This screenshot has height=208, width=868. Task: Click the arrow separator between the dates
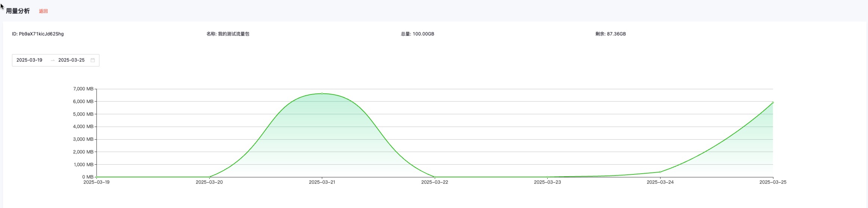pos(52,60)
